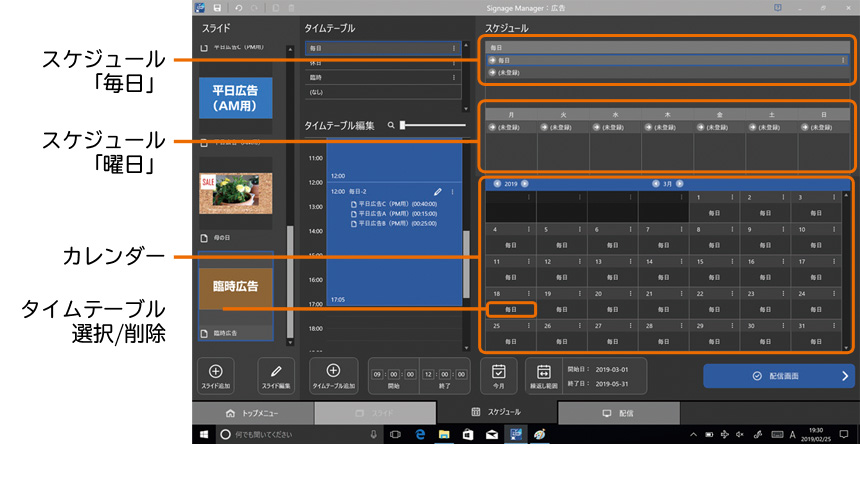Screen dimensions: 860x489
Task: Open the トップメニュー tab
Action: (252, 412)
